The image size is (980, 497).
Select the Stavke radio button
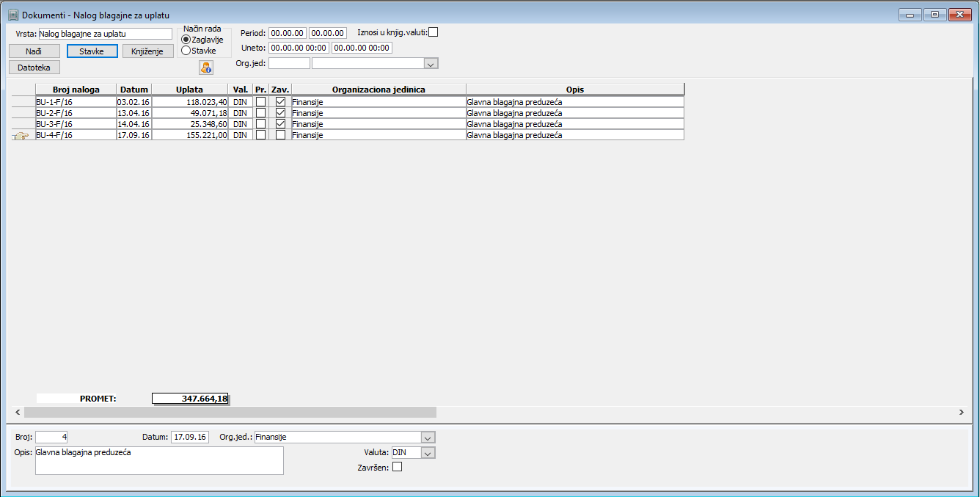(186, 51)
